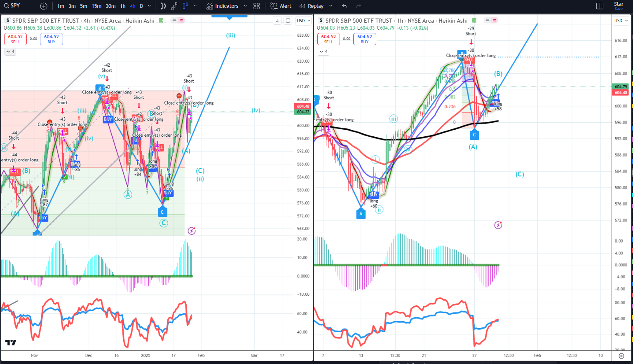Viewport: 633px width, 364px height.
Task: Redo the last chart action
Action: coord(359,6)
